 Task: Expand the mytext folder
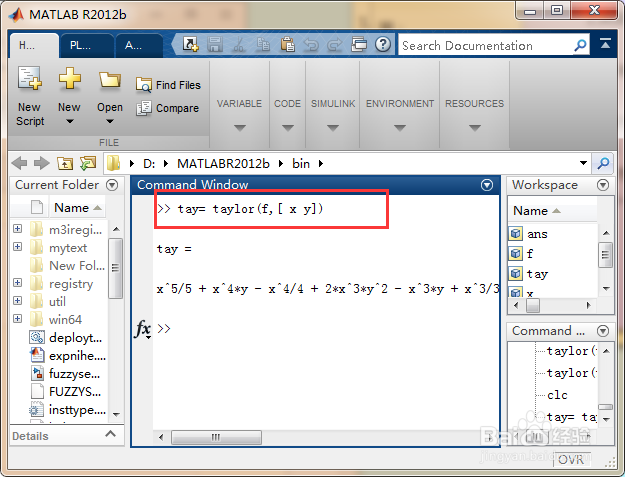tap(17, 246)
